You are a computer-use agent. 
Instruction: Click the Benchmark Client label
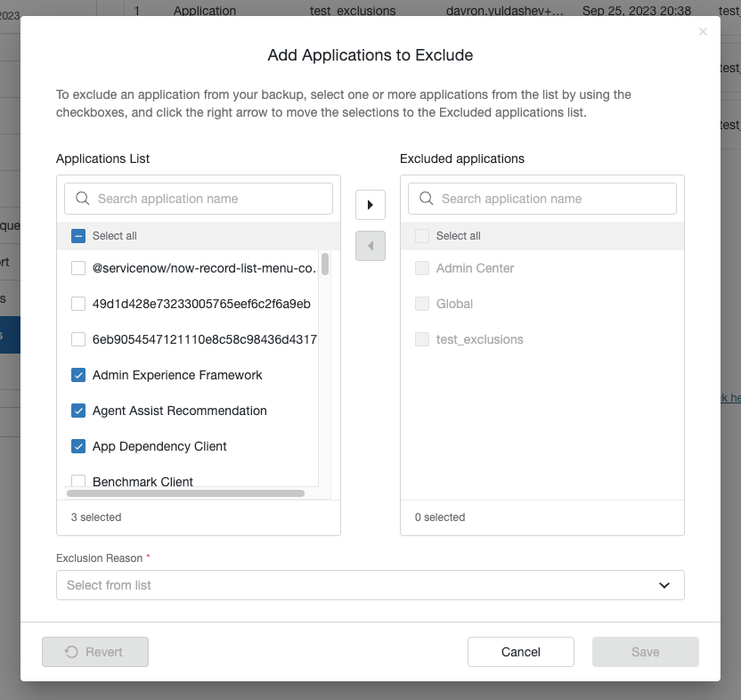[x=142, y=482]
